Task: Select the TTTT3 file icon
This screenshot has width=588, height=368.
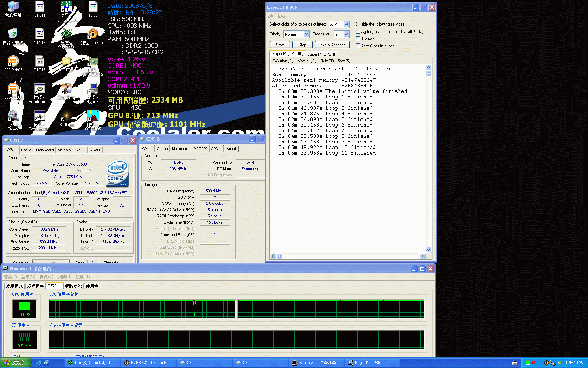Action: click(x=40, y=36)
